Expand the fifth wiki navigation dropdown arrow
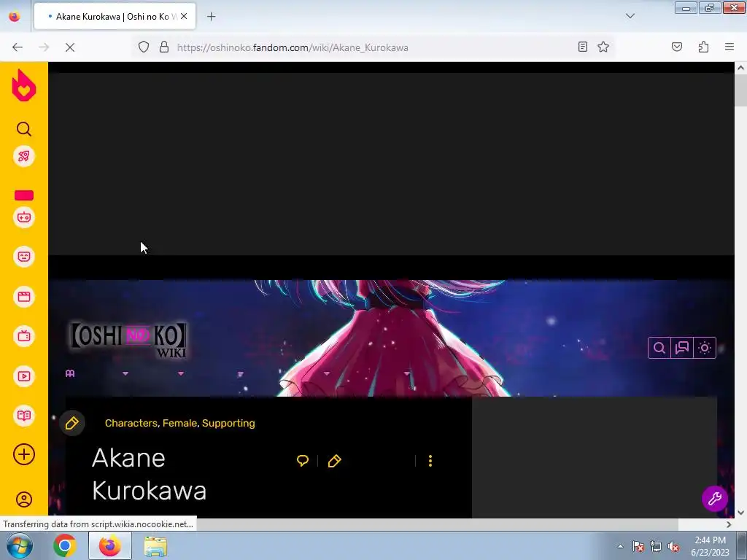The width and height of the screenshot is (747, 560). tap(406, 374)
